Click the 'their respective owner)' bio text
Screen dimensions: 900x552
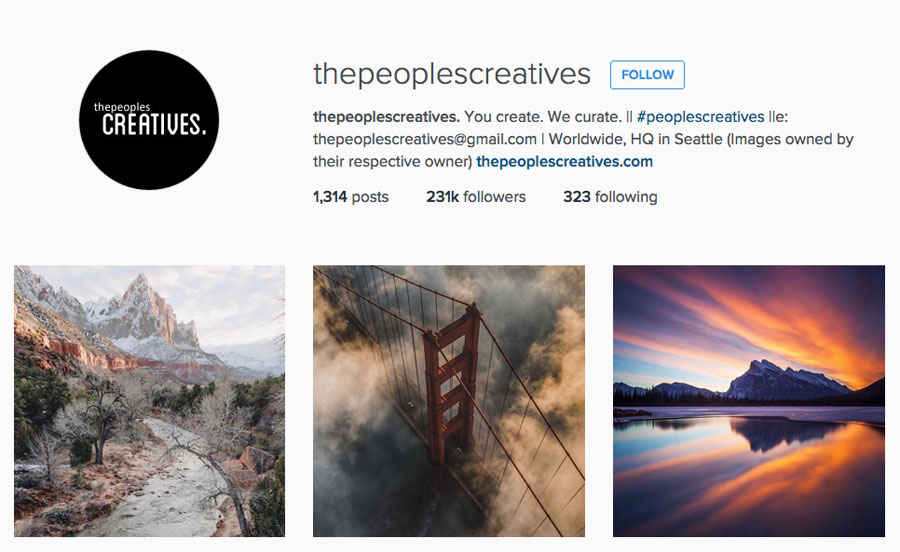[393, 162]
